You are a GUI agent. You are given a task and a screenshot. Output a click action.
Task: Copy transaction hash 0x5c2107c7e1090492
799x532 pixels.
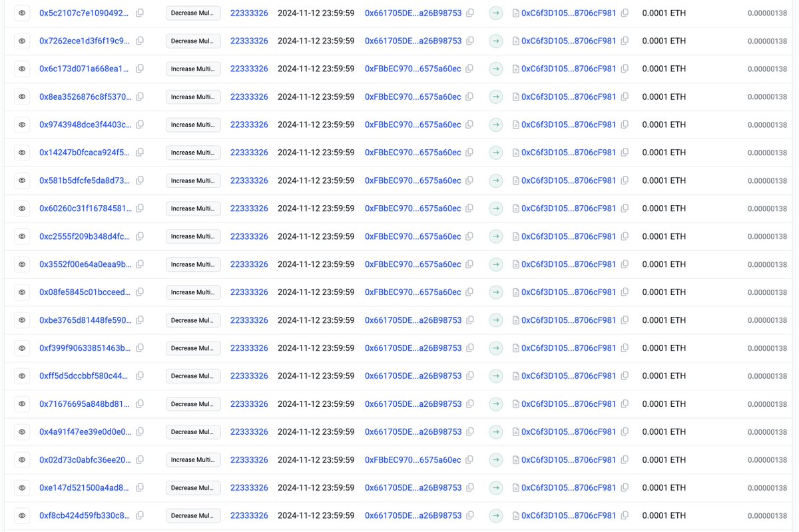pyautogui.click(x=140, y=13)
